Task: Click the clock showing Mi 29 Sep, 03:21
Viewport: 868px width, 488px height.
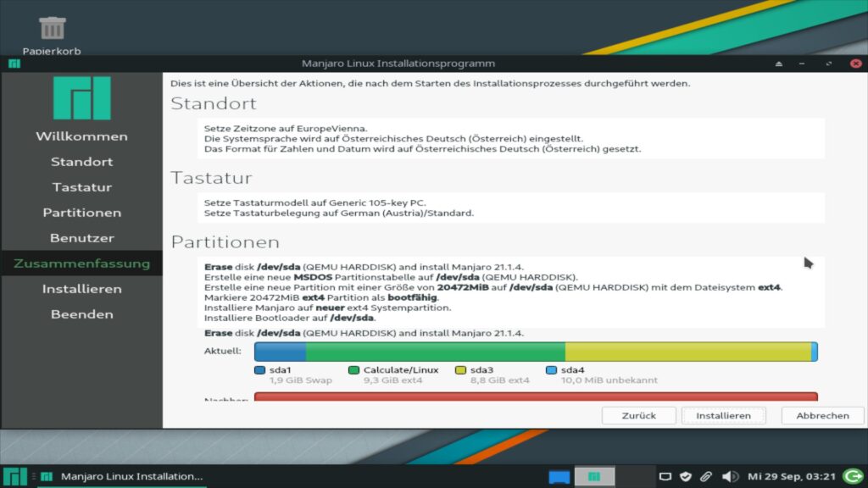Action: coord(792,476)
